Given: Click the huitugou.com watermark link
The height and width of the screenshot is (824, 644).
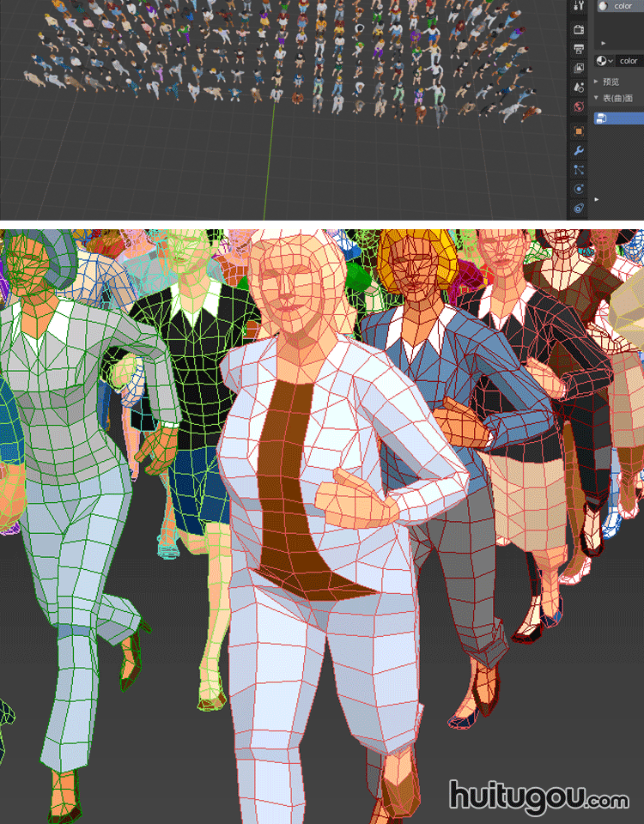Looking at the screenshot, I should coord(538,797).
